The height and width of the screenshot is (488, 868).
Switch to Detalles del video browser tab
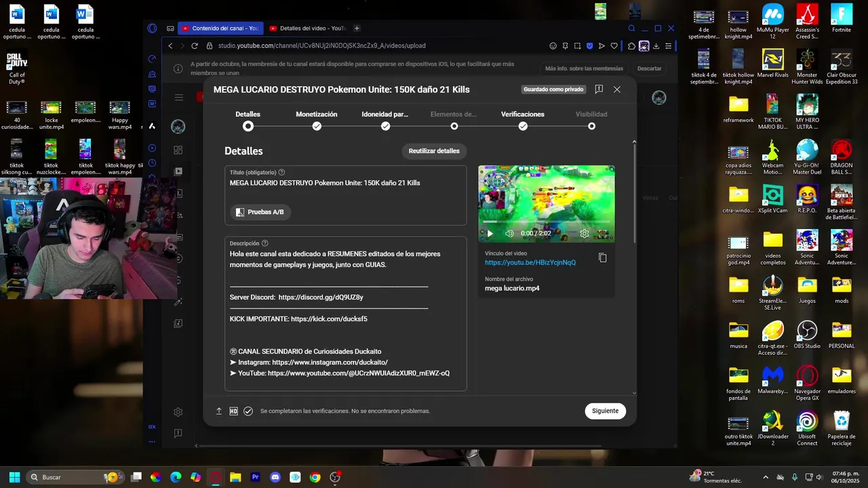[x=308, y=28]
